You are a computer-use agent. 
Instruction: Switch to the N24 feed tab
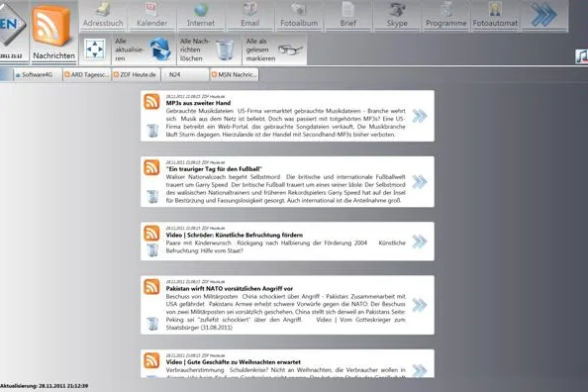tap(185, 74)
